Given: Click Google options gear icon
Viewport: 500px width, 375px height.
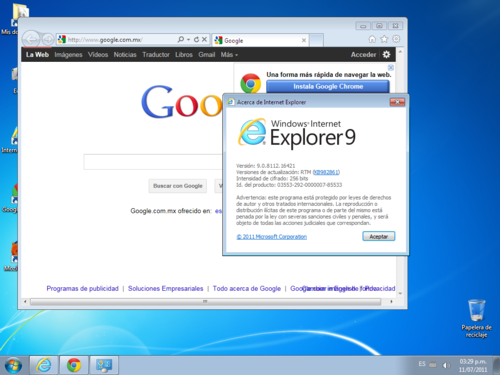Looking at the screenshot, I should pyautogui.click(x=386, y=54).
